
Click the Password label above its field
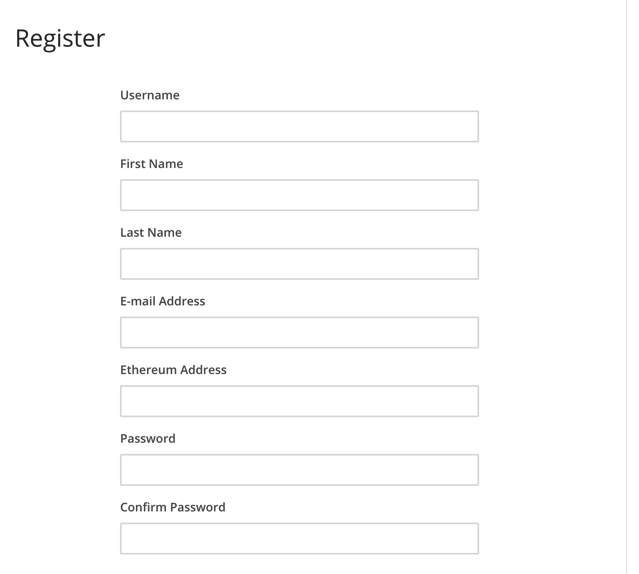click(148, 438)
